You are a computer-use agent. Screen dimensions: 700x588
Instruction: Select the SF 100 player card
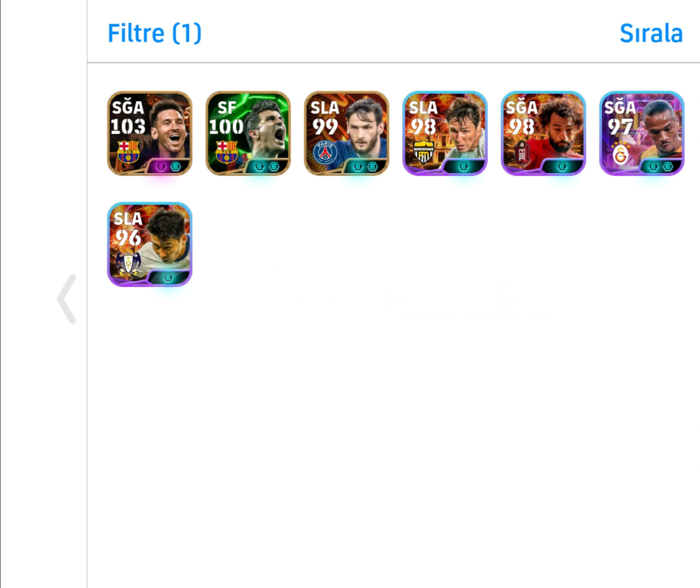pos(248,133)
